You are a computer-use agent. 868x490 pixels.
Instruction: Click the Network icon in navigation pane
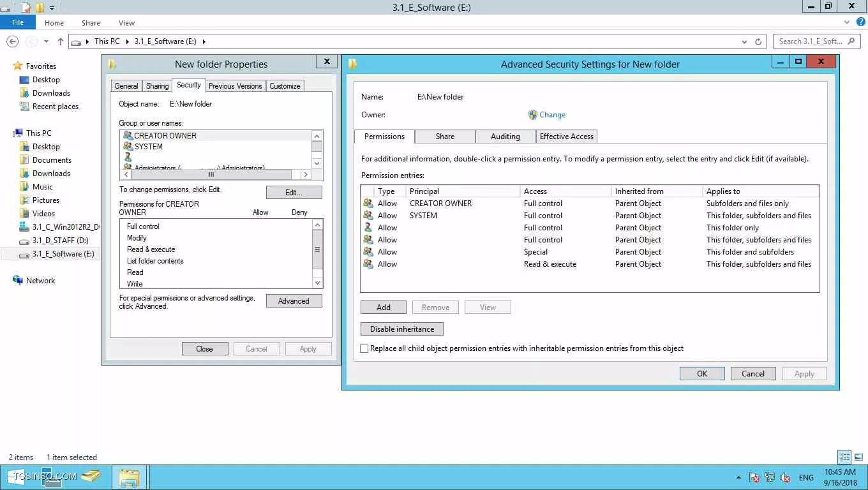tap(18, 281)
